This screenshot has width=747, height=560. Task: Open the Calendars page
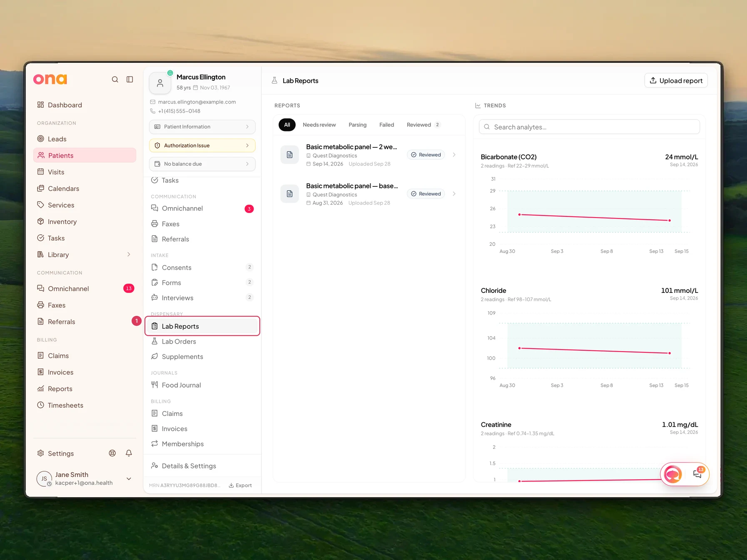coord(85,188)
